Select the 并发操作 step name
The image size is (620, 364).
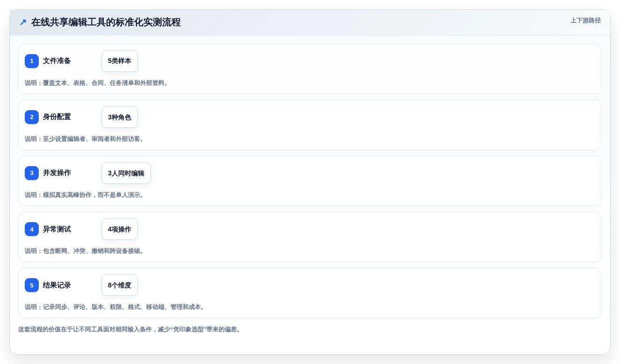[57, 173]
